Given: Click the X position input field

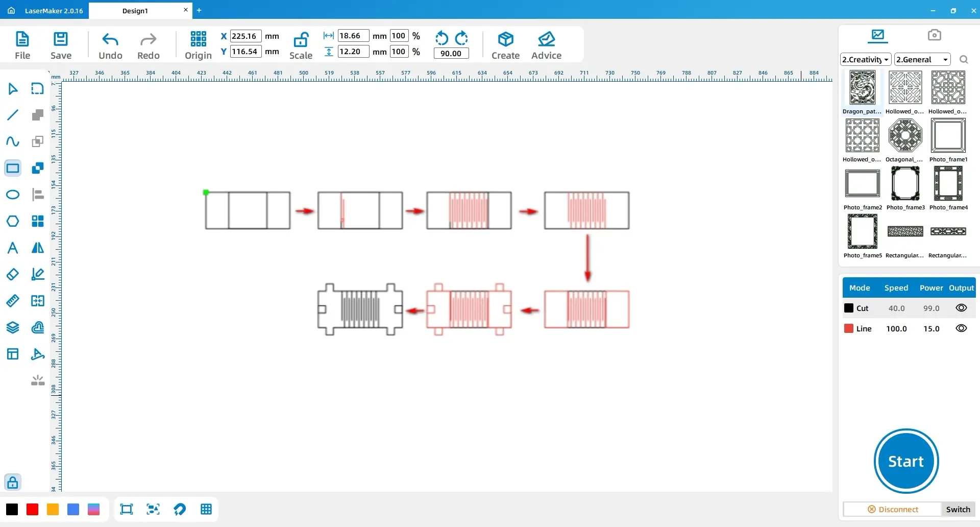Looking at the screenshot, I should click(246, 36).
